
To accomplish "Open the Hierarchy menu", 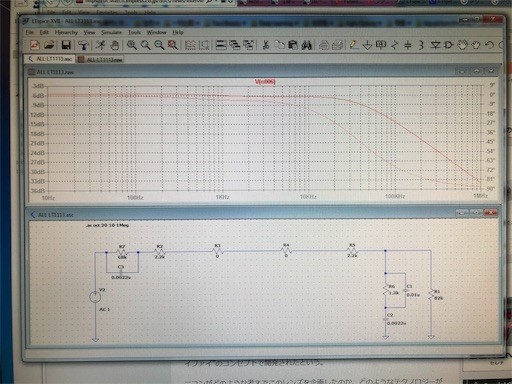I will pyautogui.click(x=66, y=32).
